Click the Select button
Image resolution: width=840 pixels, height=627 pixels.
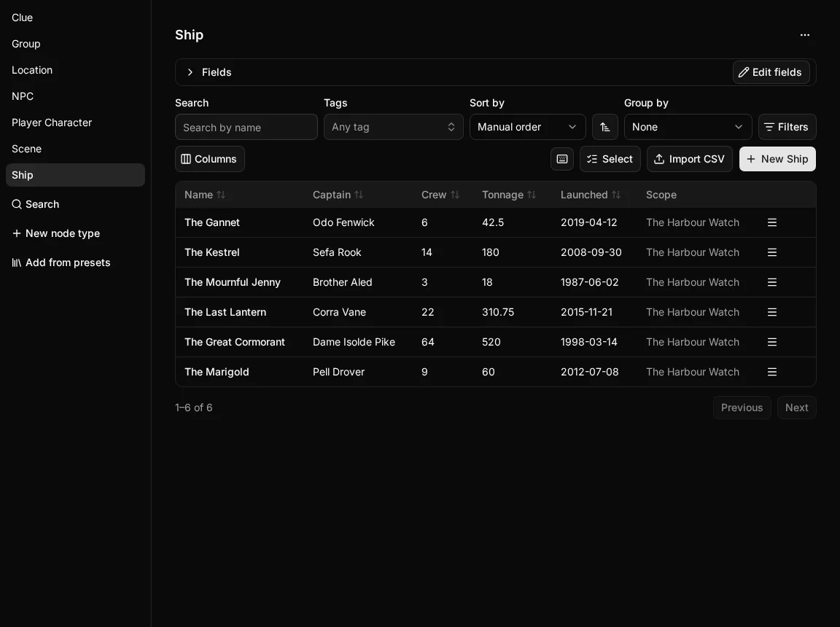pyautogui.click(x=610, y=159)
